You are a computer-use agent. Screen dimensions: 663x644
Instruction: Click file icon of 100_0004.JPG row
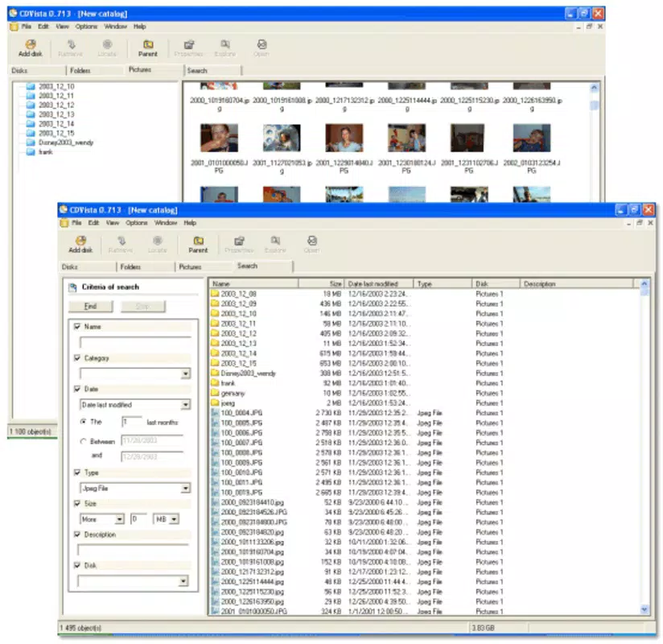215,413
